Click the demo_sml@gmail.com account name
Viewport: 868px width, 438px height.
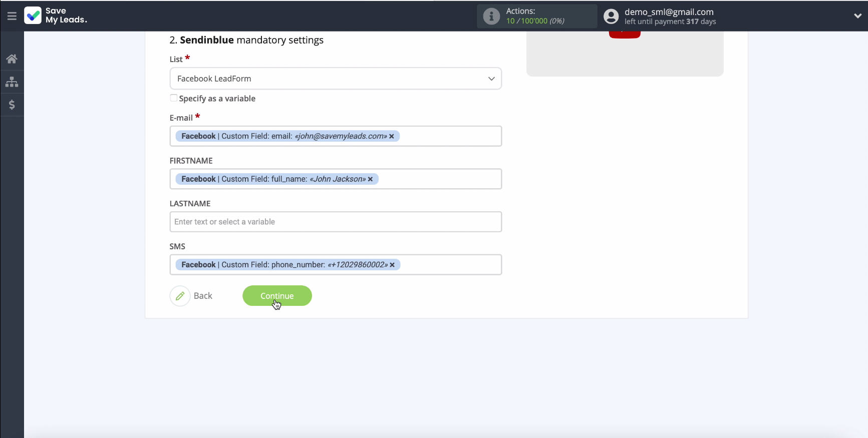(x=669, y=12)
